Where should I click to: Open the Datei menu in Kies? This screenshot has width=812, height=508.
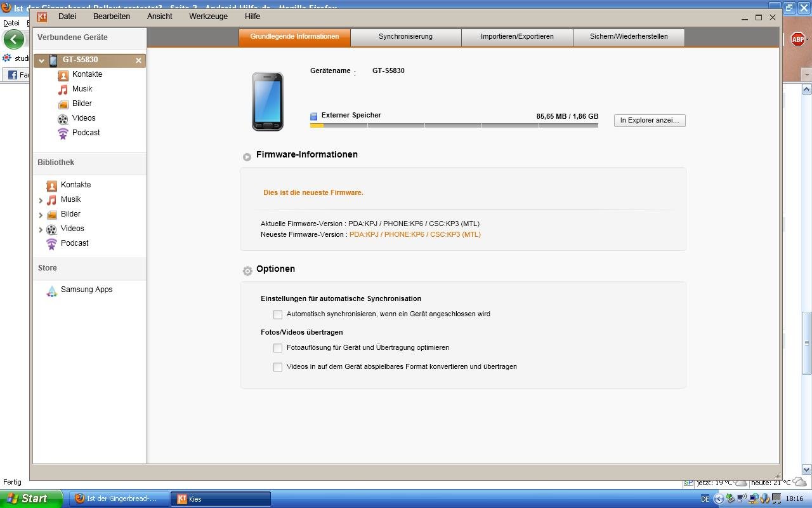click(67, 17)
